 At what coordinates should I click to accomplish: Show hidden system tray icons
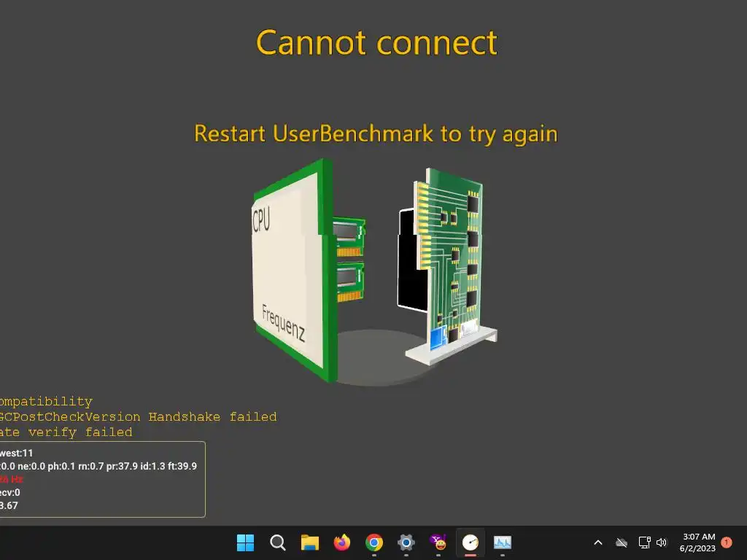pos(598,542)
